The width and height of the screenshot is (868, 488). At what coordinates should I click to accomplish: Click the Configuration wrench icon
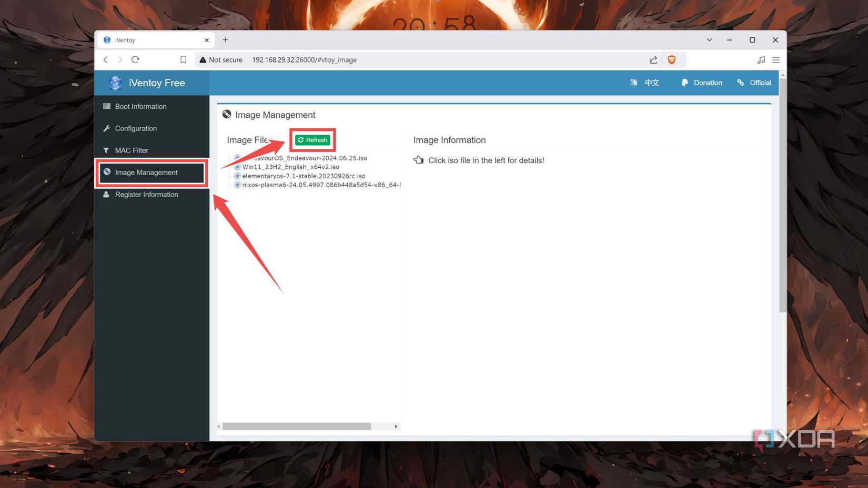(107, 128)
